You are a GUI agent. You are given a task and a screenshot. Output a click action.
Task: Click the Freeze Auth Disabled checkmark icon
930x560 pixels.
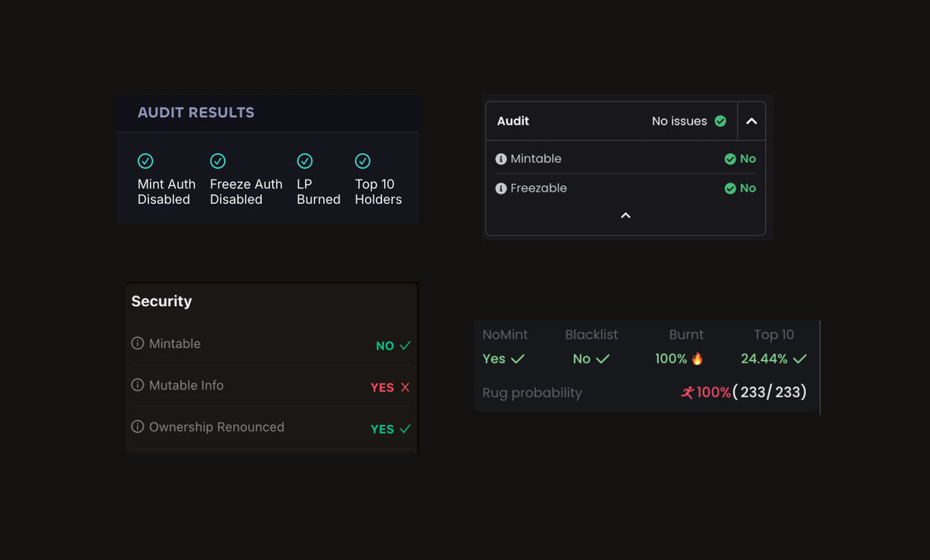point(218,160)
